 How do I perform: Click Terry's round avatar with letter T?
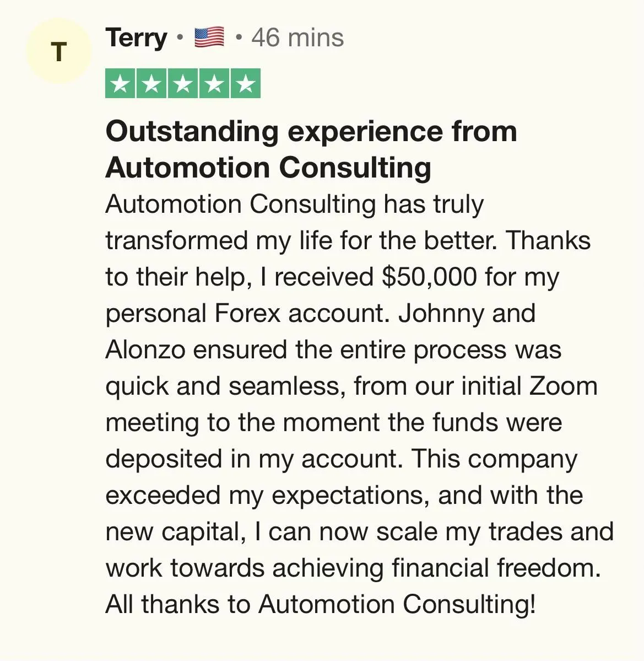point(59,51)
